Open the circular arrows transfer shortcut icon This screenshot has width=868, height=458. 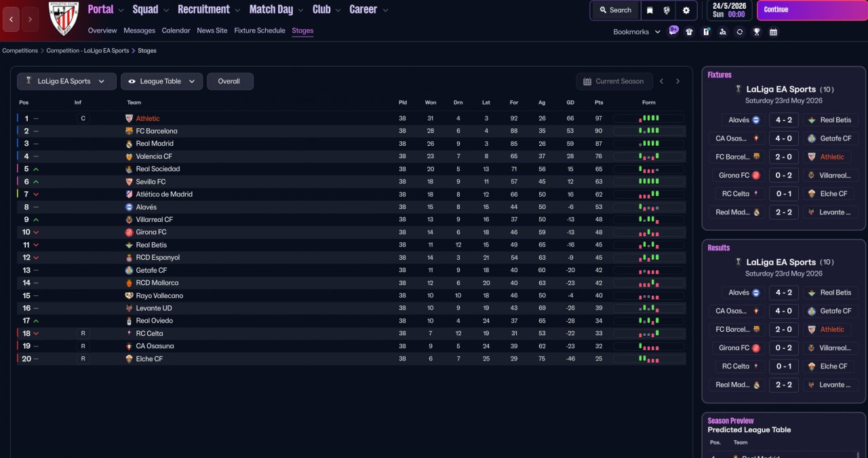point(739,32)
